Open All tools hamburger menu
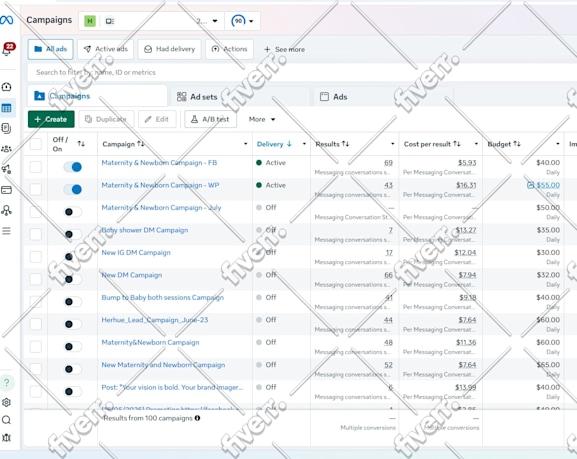This screenshot has height=459, width=577. [x=6, y=231]
